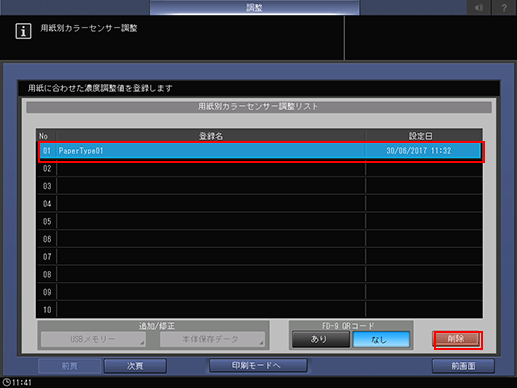Viewport: 517px width, 388px height.
Task: Select empty row 09
Action: click(x=260, y=292)
